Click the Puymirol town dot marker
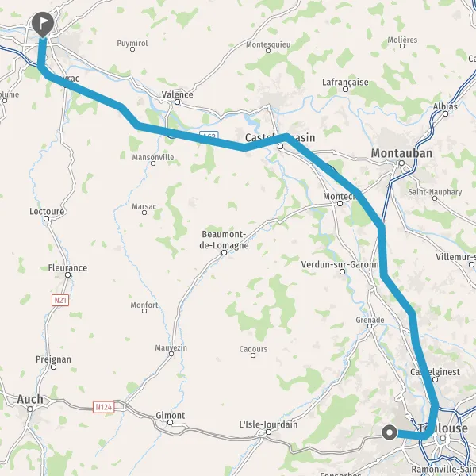 (132, 49)
